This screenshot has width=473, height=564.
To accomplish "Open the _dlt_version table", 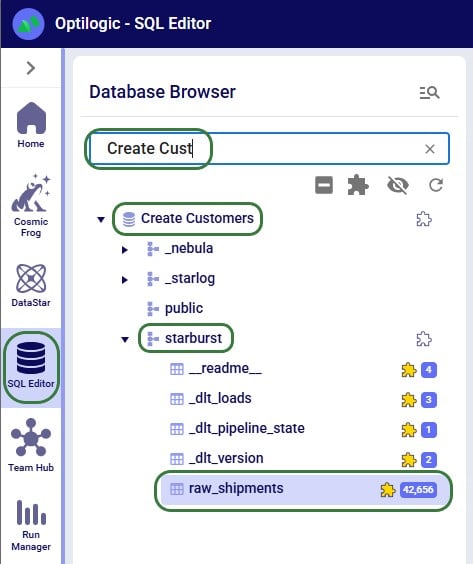I will (x=226, y=459).
